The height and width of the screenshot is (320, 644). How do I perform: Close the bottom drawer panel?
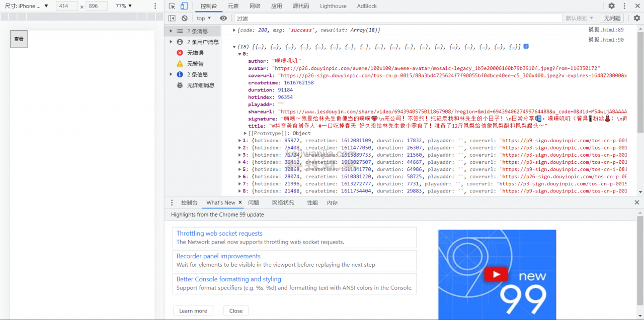pyautogui.click(x=637, y=202)
